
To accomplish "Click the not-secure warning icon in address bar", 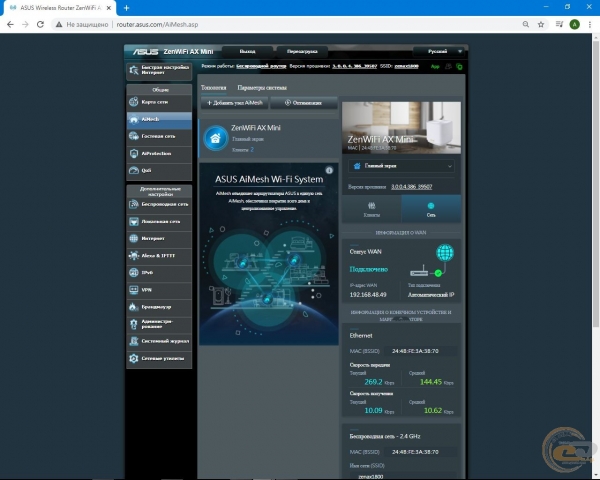I will click(x=59, y=24).
